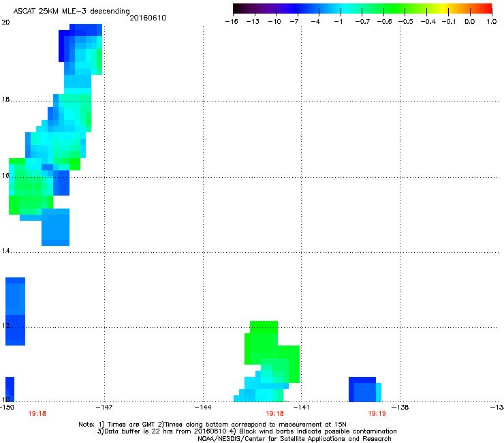Click the light-blue data block just above 14N
Viewport: 504px width, 443px height.
56,227
